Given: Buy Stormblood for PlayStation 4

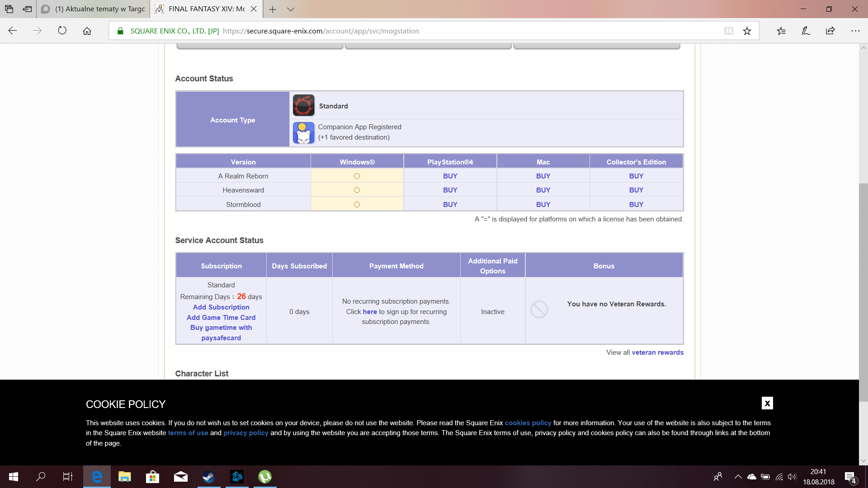Looking at the screenshot, I should point(450,204).
